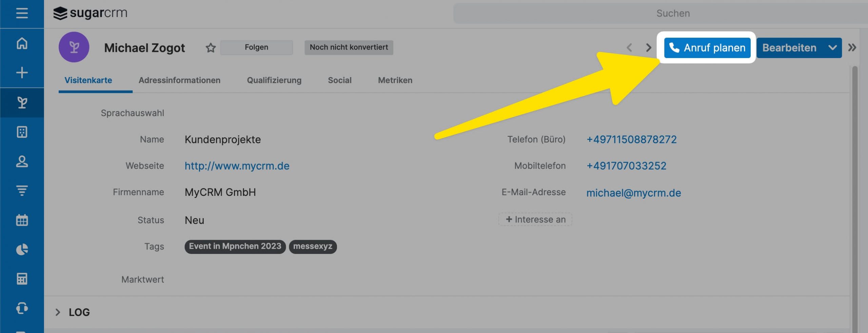Open the hamburger navigation menu
The width and height of the screenshot is (868, 333).
click(x=22, y=13)
